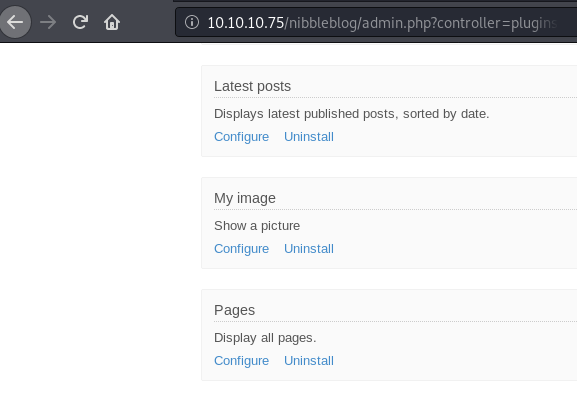Click the forward navigation arrow
The image size is (577, 418).
pos(48,22)
